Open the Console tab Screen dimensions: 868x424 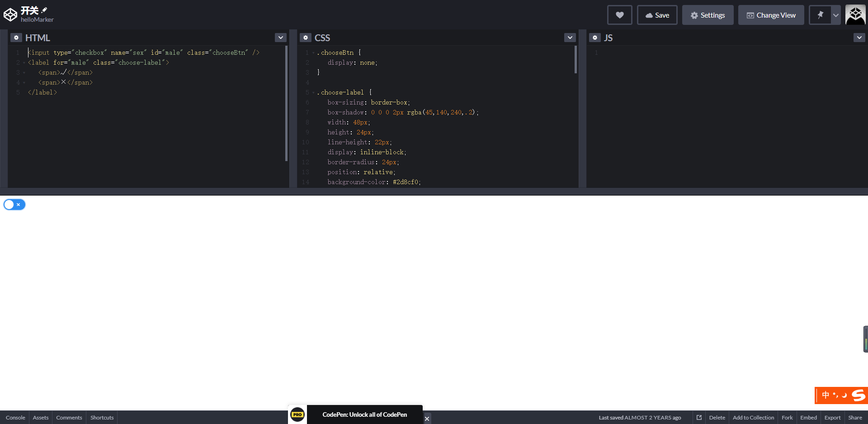(x=15, y=417)
